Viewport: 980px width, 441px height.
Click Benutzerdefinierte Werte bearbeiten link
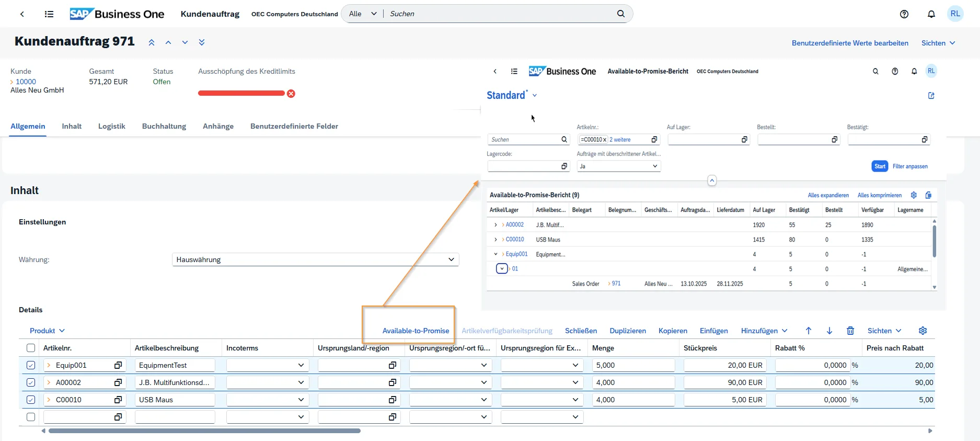(850, 43)
